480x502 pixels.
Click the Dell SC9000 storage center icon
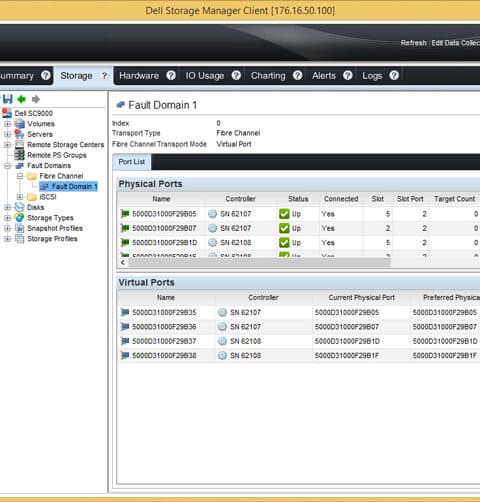point(7,113)
